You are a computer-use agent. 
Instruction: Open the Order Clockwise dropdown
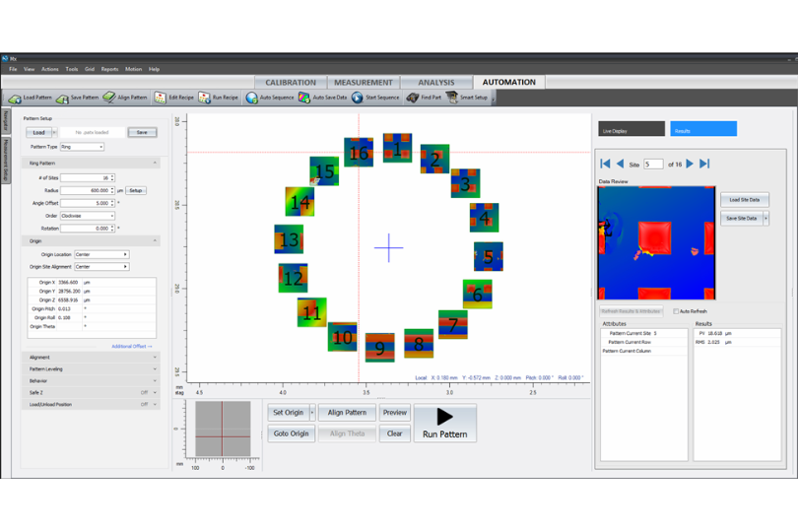88,216
